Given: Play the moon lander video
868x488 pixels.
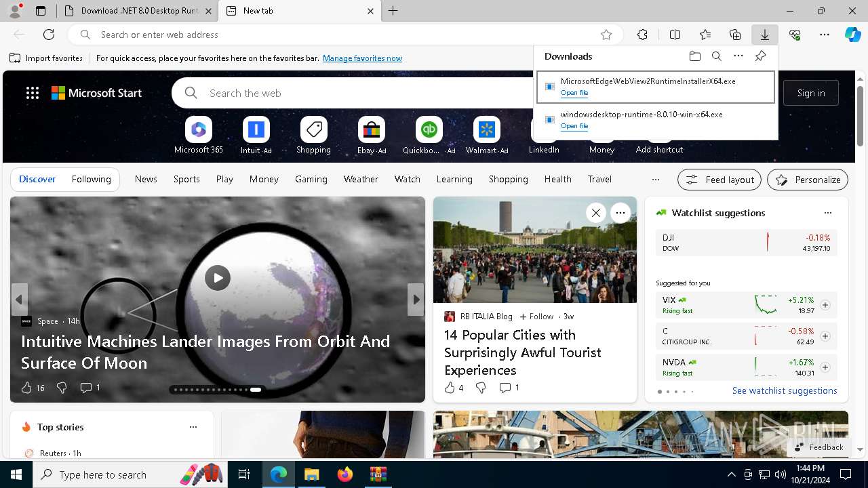Looking at the screenshot, I should coord(218,278).
